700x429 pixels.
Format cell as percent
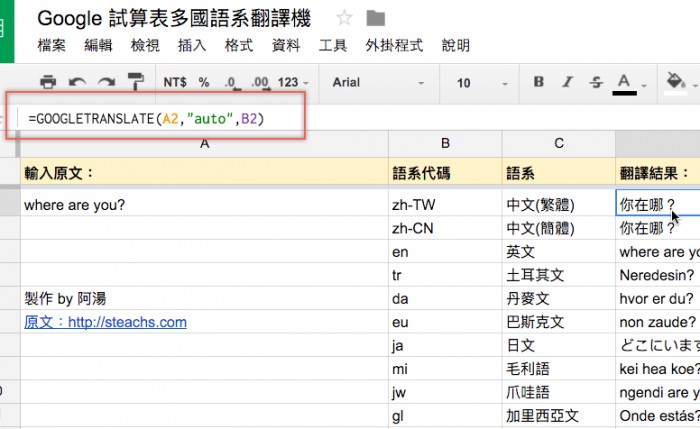[204, 83]
